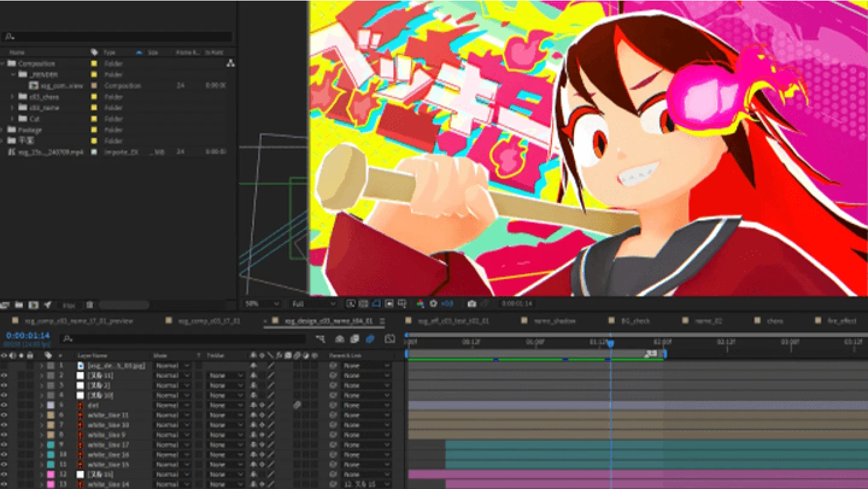868x489 pixels.
Task: Sort project by Name column header
Action: pos(17,52)
